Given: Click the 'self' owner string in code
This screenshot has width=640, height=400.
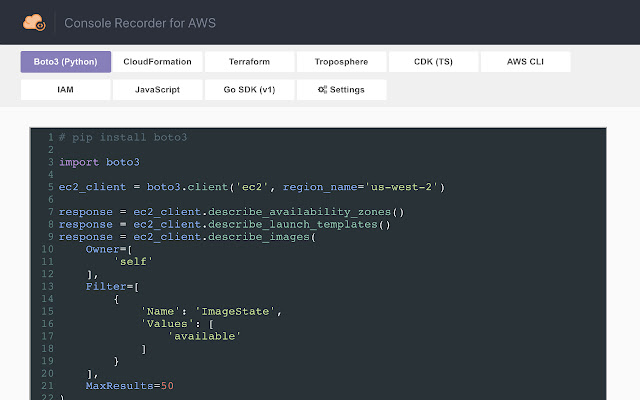Looking at the screenshot, I should (133, 261).
